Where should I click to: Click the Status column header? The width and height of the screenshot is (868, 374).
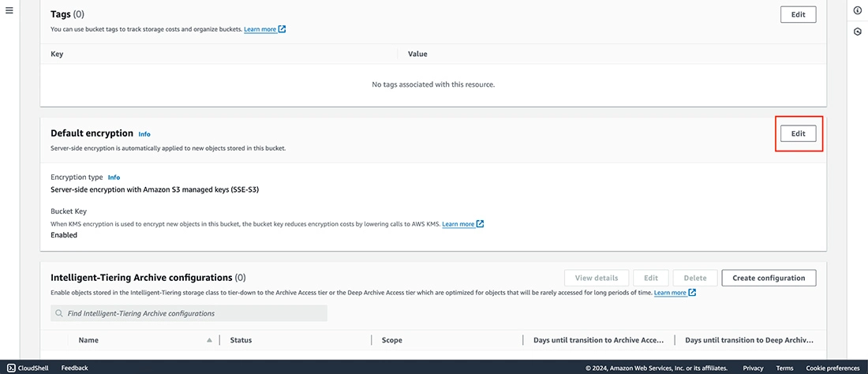click(x=241, y=340)
